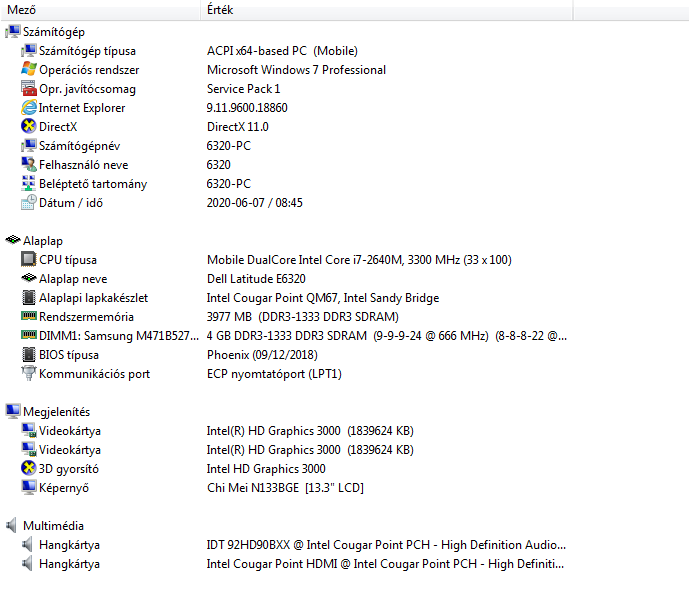Click the 3D gyorsító icon
The height and width of the screenshot is (593, 689).
click(x=29, y=468)
